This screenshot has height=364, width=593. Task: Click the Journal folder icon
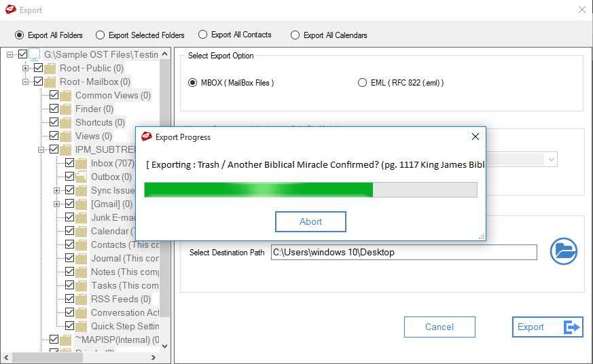pyautogui.click(x=81, y=259)
